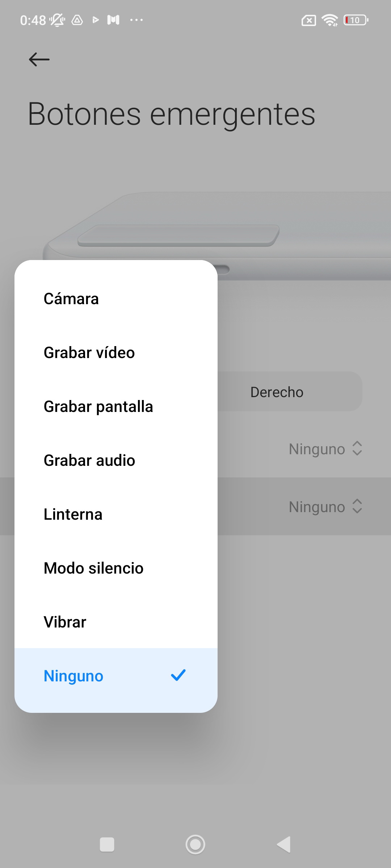Tap the battery indicator icon
391x868 pixels.
(x=356, y=20)
